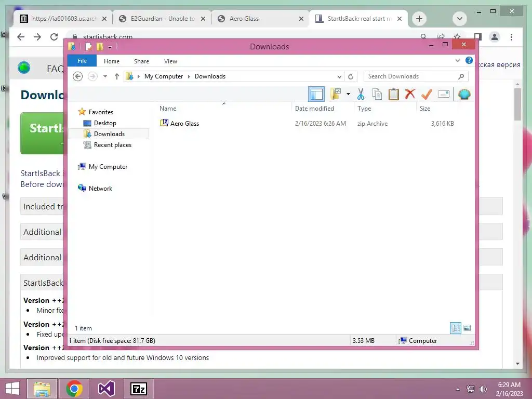Copy with the two-pages toolbar icon
Image resolution: width=532 pixels, height=399 pixels.
377,94
